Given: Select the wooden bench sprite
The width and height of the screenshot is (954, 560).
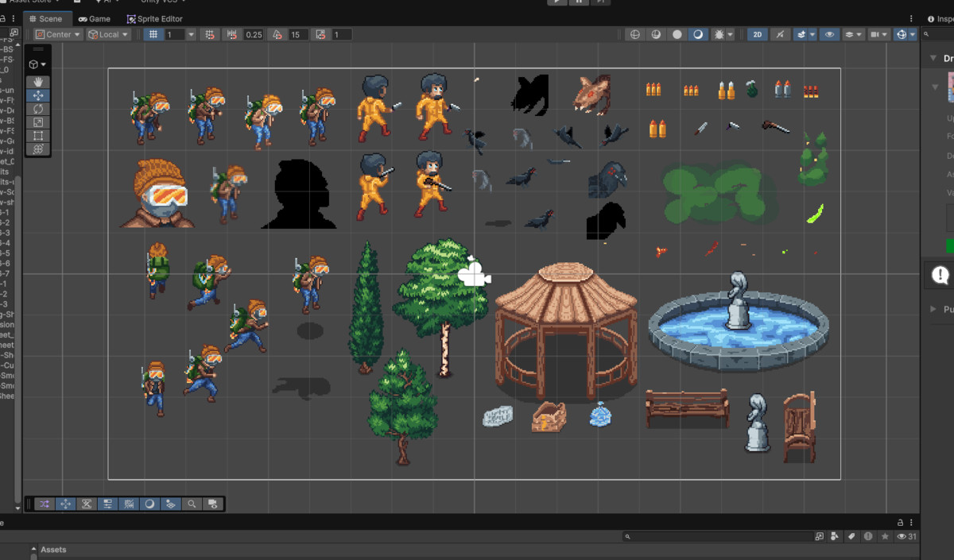Looking at the screenshot, I should click(x=687, y=408).
